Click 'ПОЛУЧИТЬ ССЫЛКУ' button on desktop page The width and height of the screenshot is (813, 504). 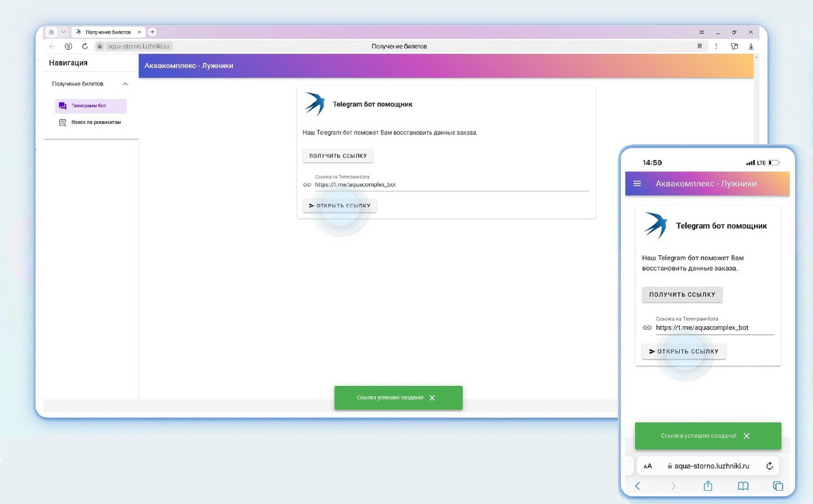click(338, 156)
